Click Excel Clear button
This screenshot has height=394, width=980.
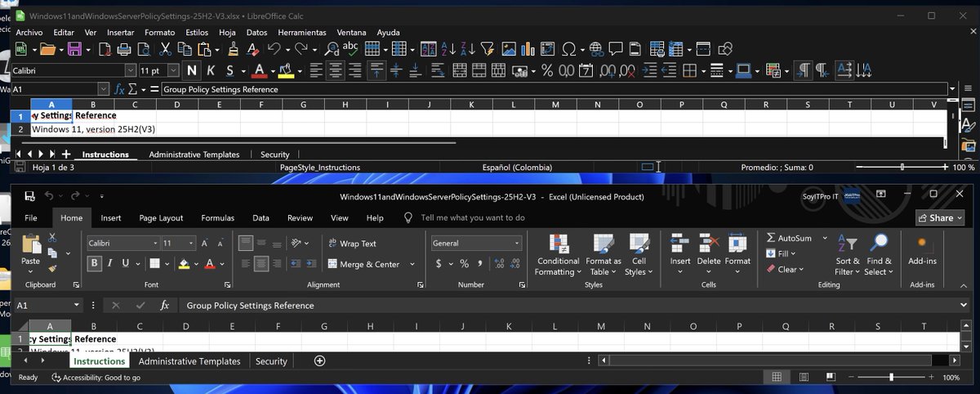[786, 269]
